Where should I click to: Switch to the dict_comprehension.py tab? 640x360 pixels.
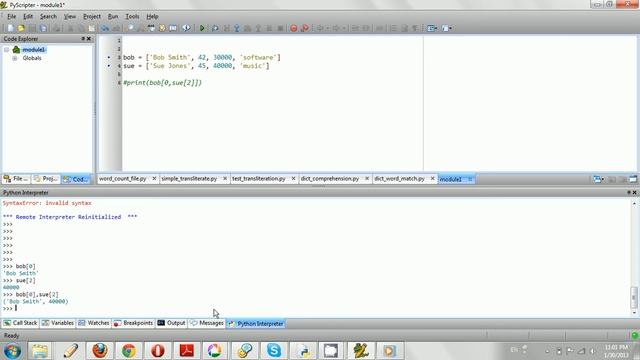coord(330,179)
